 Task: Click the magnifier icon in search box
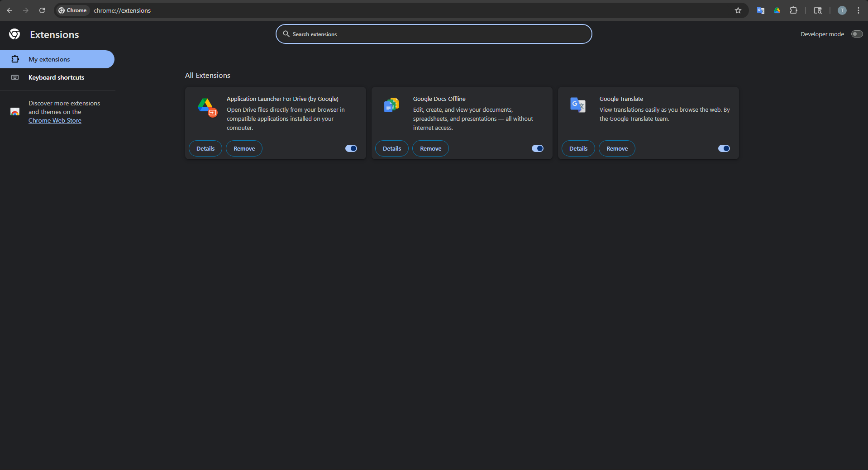coord(286,34)
